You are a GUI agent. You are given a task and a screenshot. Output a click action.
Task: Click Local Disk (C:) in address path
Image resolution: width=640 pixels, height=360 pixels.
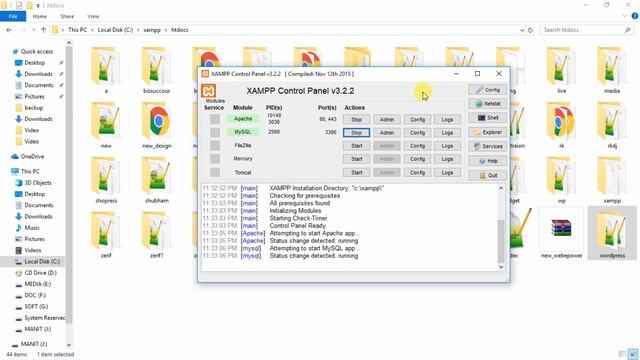pyautogui.click(x=115, y=30)
